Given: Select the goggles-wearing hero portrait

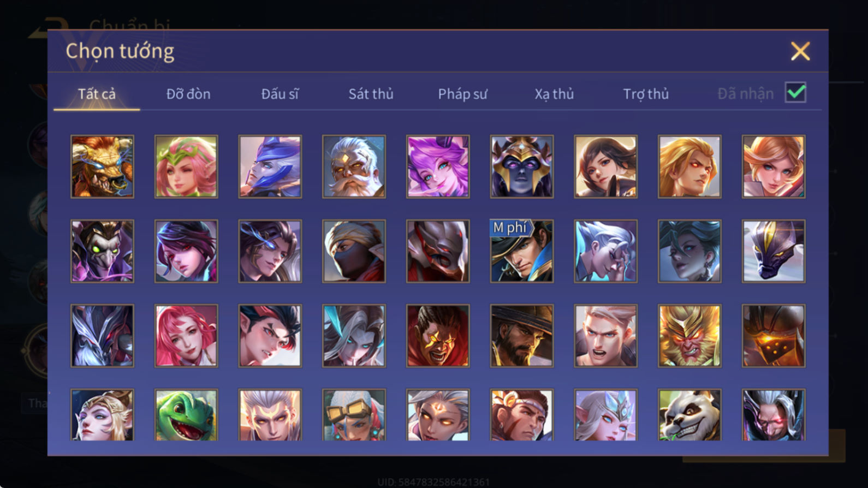Looking at the screenshot, I should pyautogui.click(x=354, y=415).
